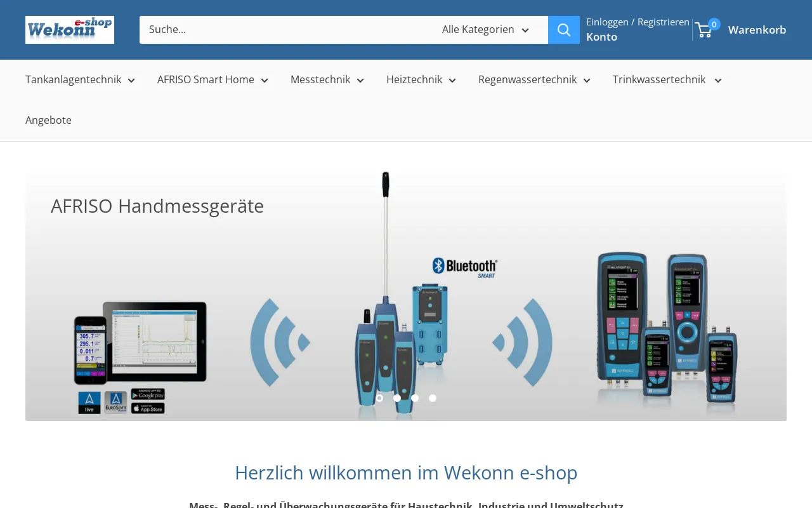The width and height of the screenshot is (812, 508).
Task: Click the magnifier search button
Action: tap(564, 30)
